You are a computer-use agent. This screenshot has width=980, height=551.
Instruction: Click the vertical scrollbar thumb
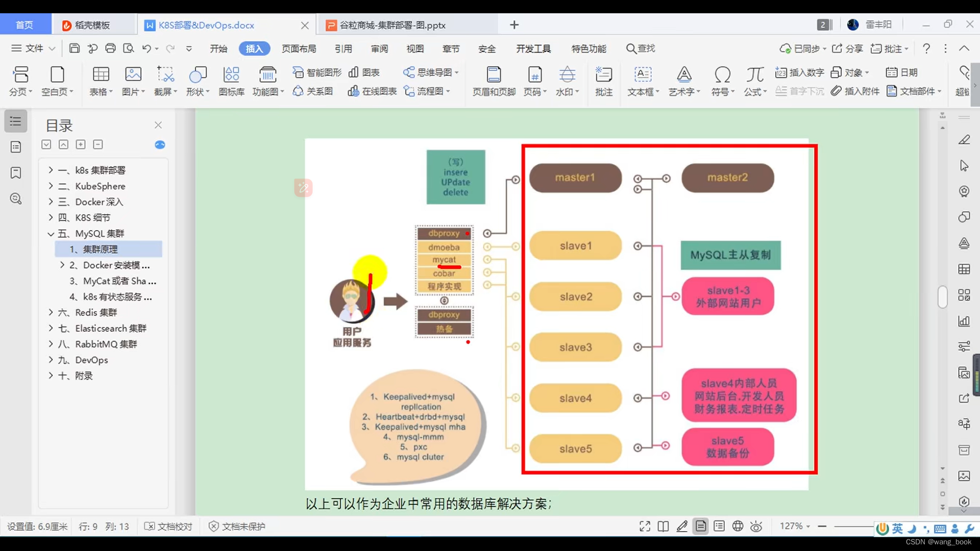942,297
